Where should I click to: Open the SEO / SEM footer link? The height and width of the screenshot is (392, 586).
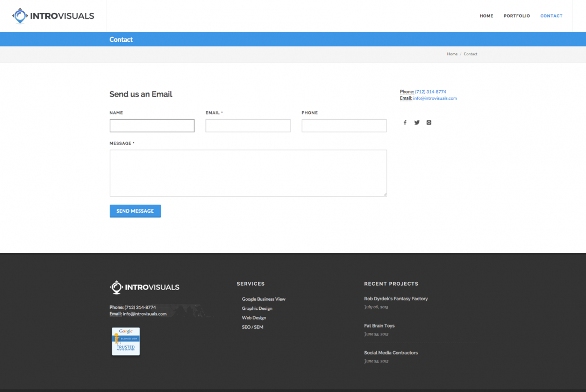tap(252, 327)
